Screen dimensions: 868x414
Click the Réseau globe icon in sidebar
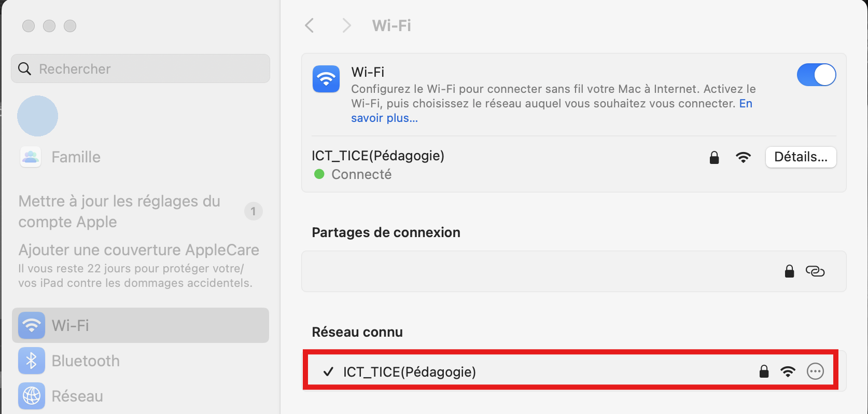(x=31, y=396)
